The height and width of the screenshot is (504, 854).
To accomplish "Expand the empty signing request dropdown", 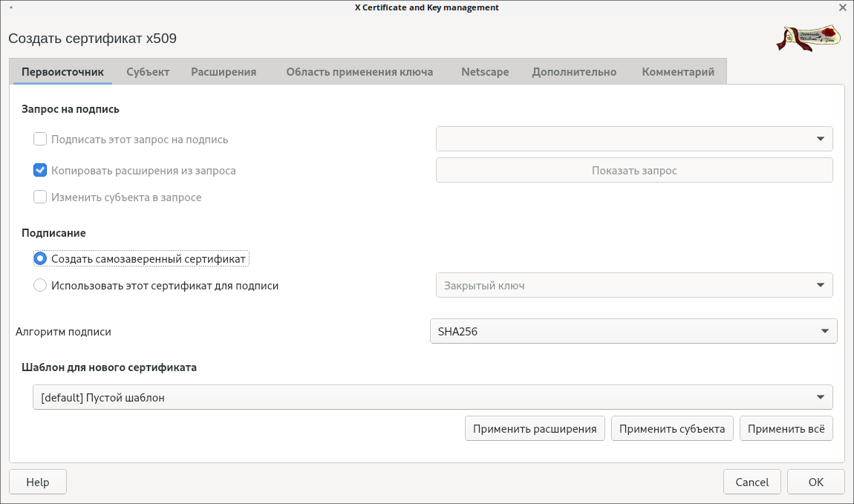I will click(x=633, y=139).
